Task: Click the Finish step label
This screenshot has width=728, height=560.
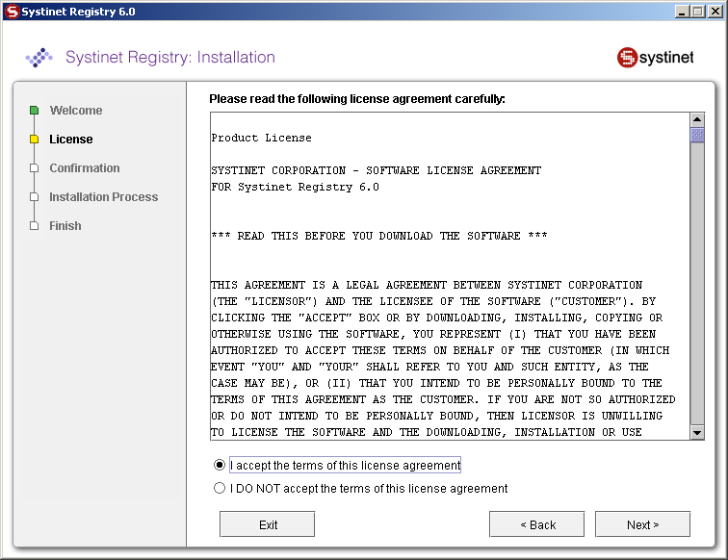Action: 65,225
